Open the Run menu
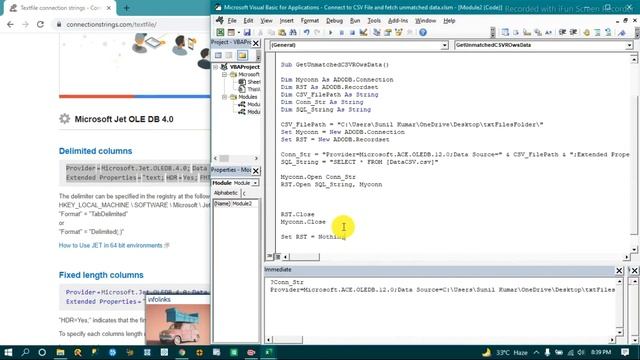The image size is (640, 360). tap(355, 20)
